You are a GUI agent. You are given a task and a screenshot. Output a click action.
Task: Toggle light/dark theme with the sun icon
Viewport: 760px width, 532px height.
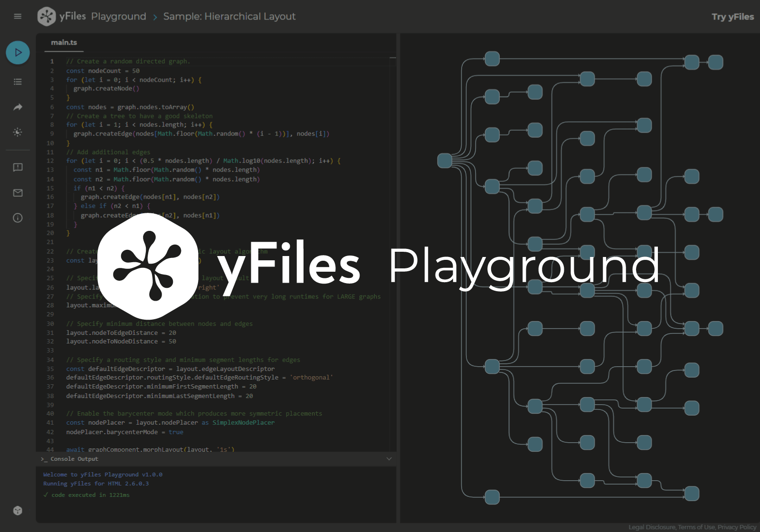click(x=18, y=132)
